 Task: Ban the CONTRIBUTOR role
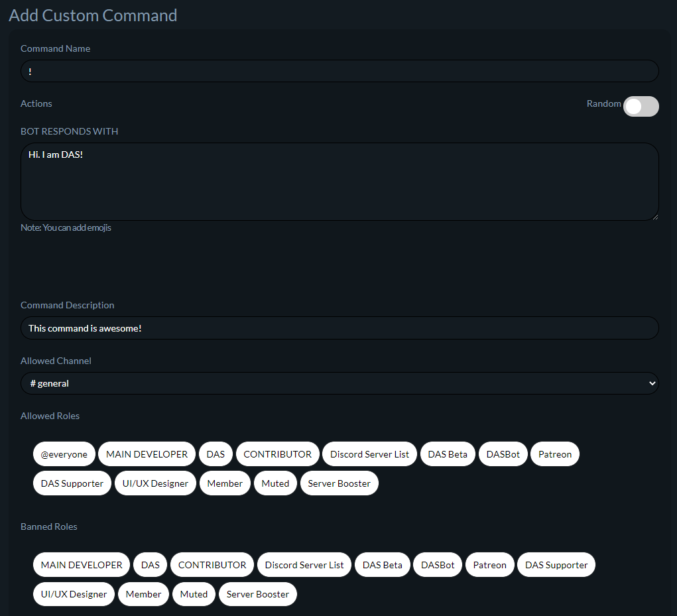[x=212, y=565]
